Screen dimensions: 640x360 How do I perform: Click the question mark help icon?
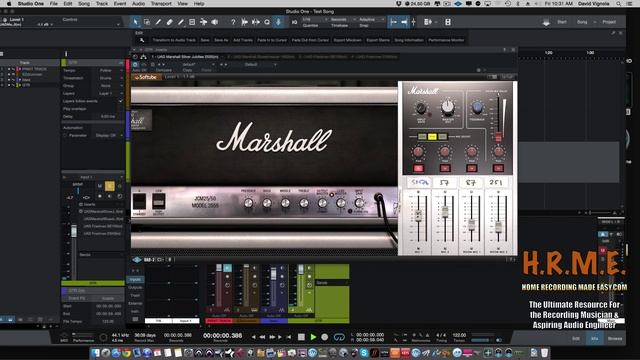pos(233,22)
